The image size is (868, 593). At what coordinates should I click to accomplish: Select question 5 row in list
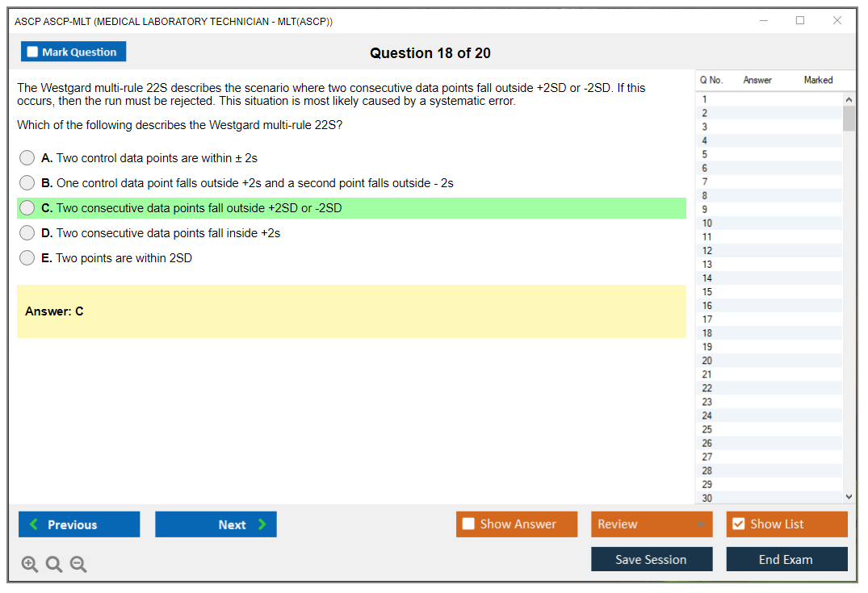[705, 154]
